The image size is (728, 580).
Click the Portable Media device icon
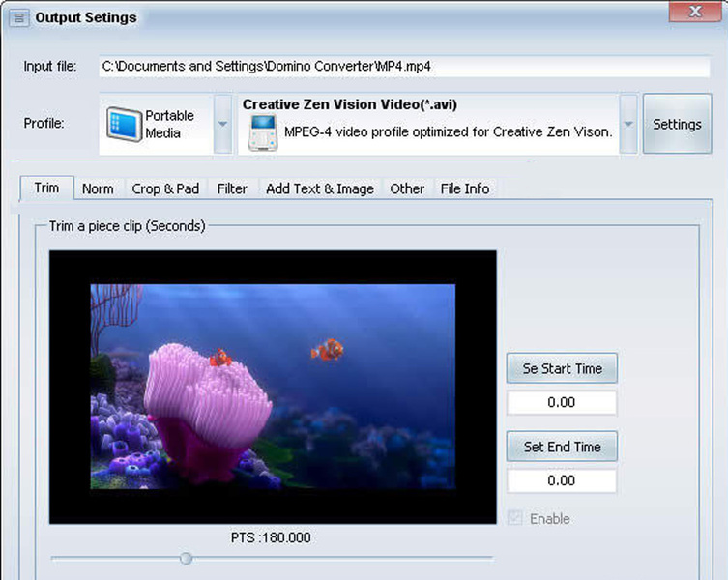[x=124, y=124]
